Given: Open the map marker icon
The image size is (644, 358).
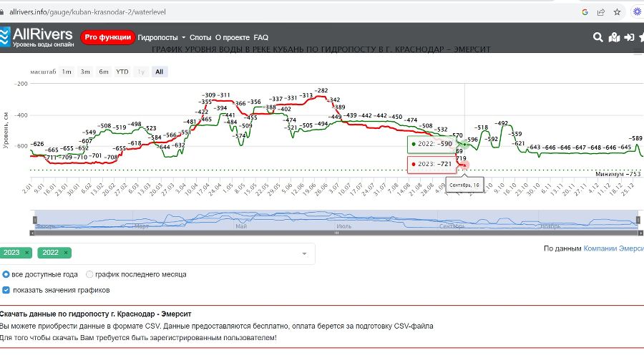Looking at the screenshot, I should [x=614, y=37].
